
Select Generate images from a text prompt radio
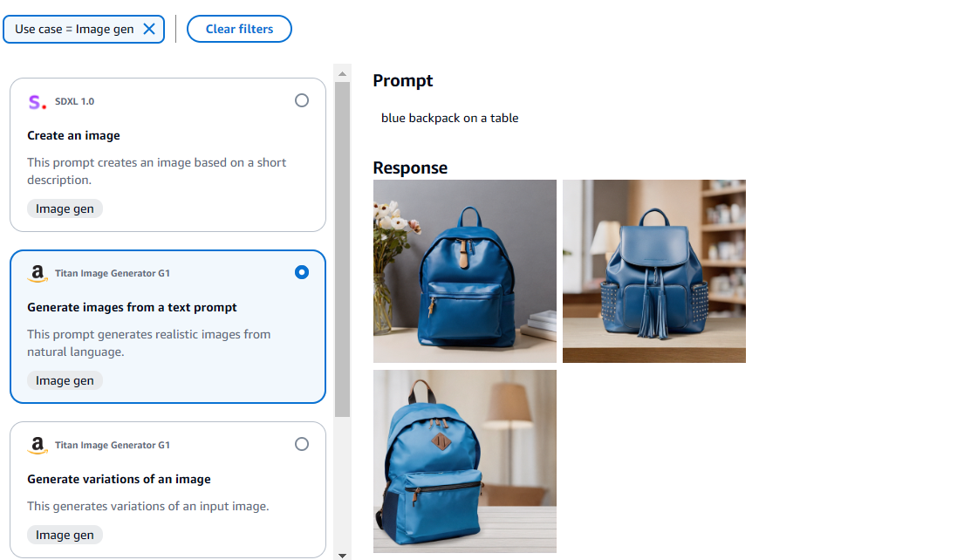(302, 272)
